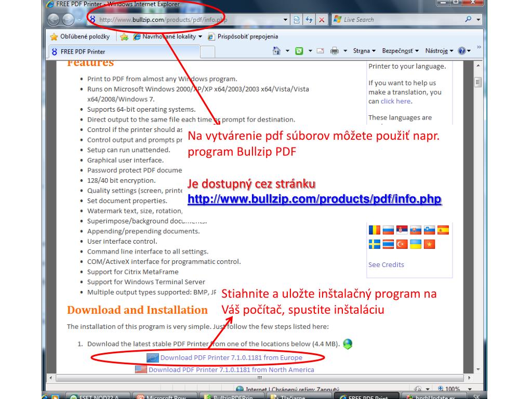Click the Thai flag icon
The width and height of the screenshot is (532, 399).
click(388, 244)
